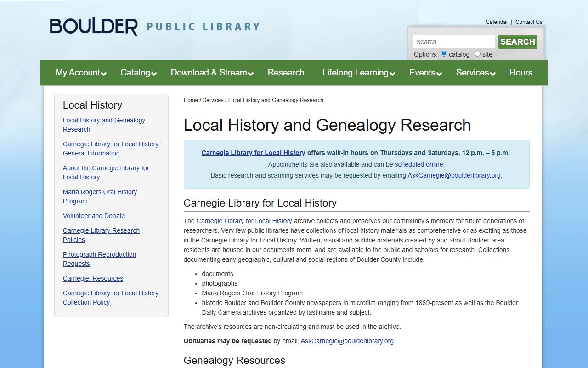The height and width of the screenshot is (368, 588).
Task: Open the Download & Stream dropdown
Action: pyautogui.click(x=251, y=74)
